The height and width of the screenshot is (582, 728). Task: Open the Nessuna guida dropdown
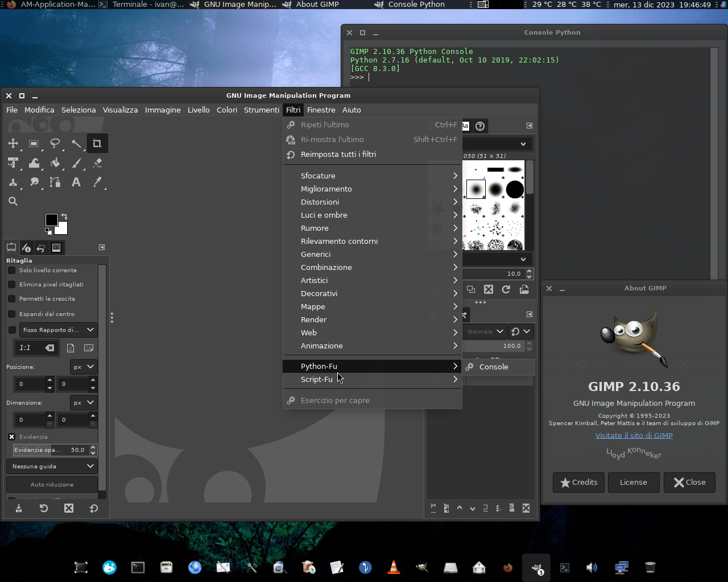click(x=52, y=466)
